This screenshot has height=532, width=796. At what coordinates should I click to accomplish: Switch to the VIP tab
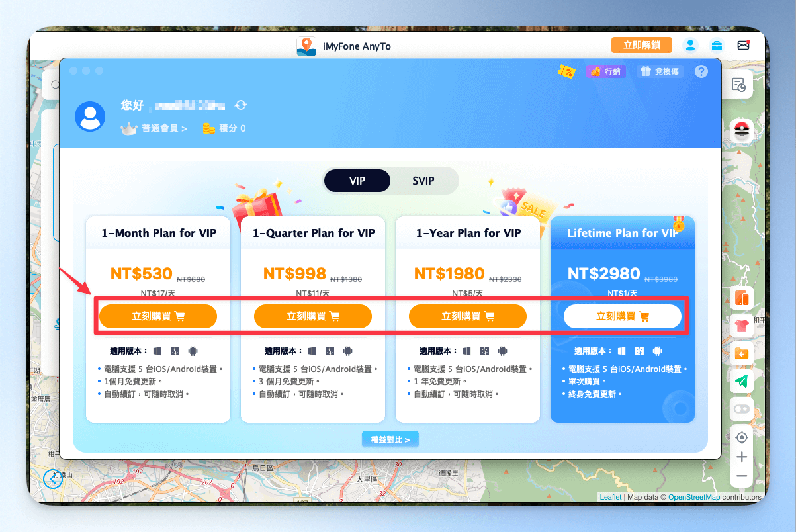click(x=357, y=181)
